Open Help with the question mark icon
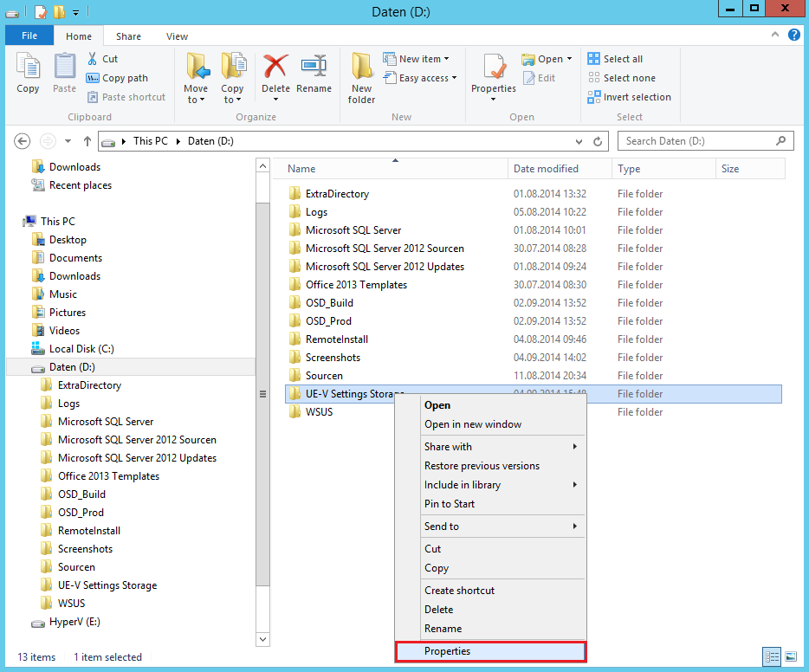Viewport: 809px width, 672px height. pyautogui.click(x=794, y=35)
